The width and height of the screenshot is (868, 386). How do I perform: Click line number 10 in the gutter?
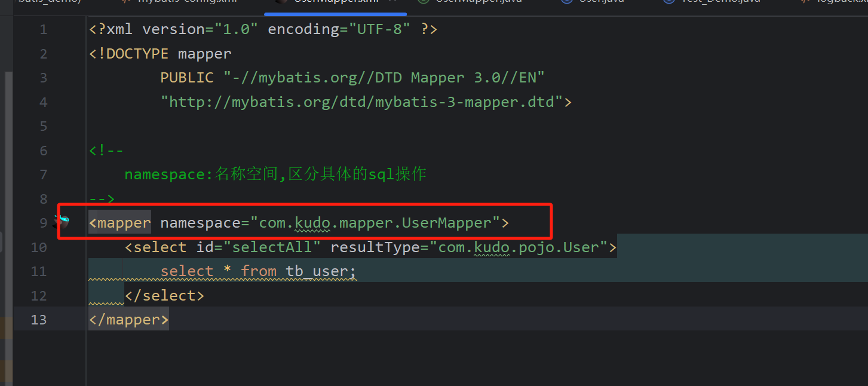click(39, 247)
